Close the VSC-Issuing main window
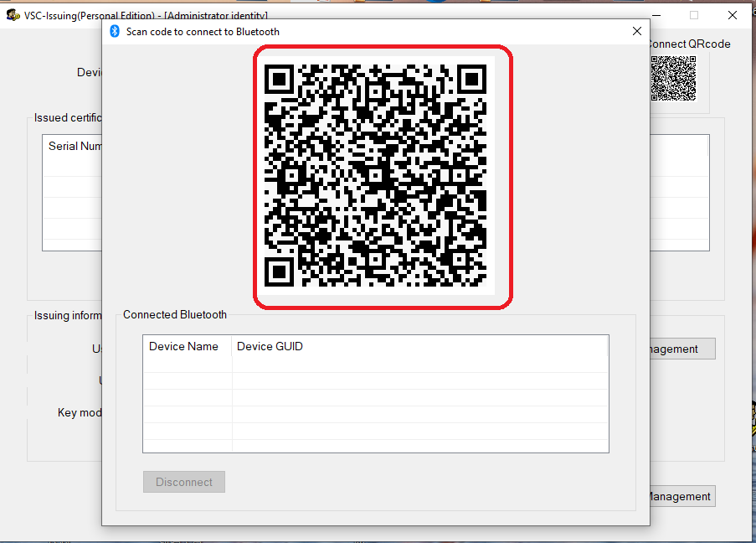Screen dimensions: 756x543 click(733, 15)
